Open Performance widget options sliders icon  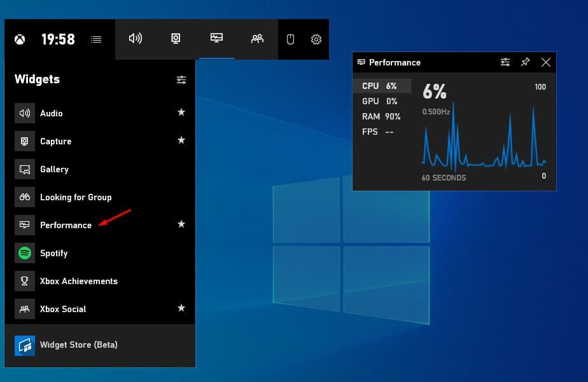point(505,62)
